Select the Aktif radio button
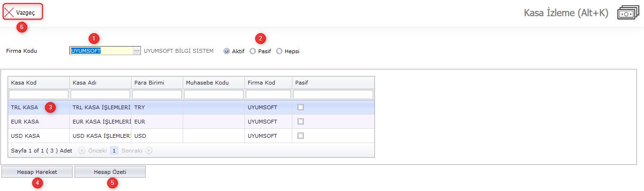Viewport: 644px width, 191px height. pyautogui.click(x=226, y=51)
